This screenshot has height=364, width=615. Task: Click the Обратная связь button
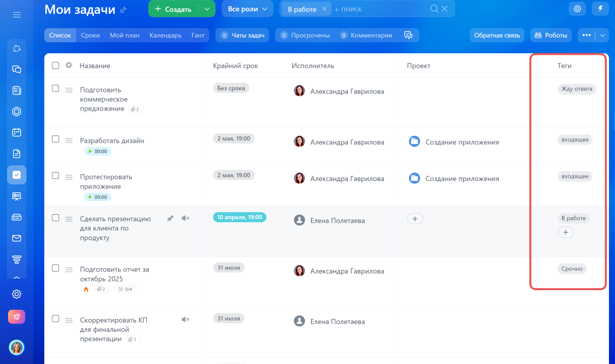[x=497, y=35]
